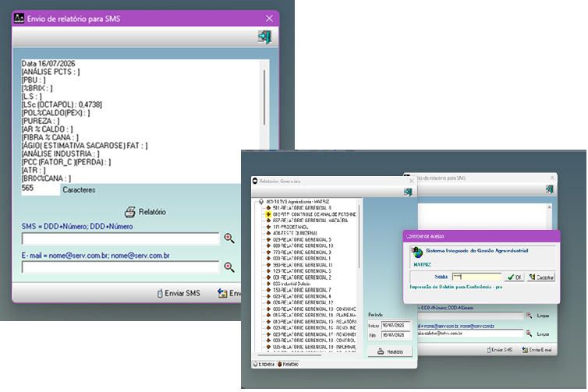Image resolution: width=588 pixels, height=392 pixels.
Task: Click the envelope icon on small Enviar E-mail button
Action: (525, 350)
